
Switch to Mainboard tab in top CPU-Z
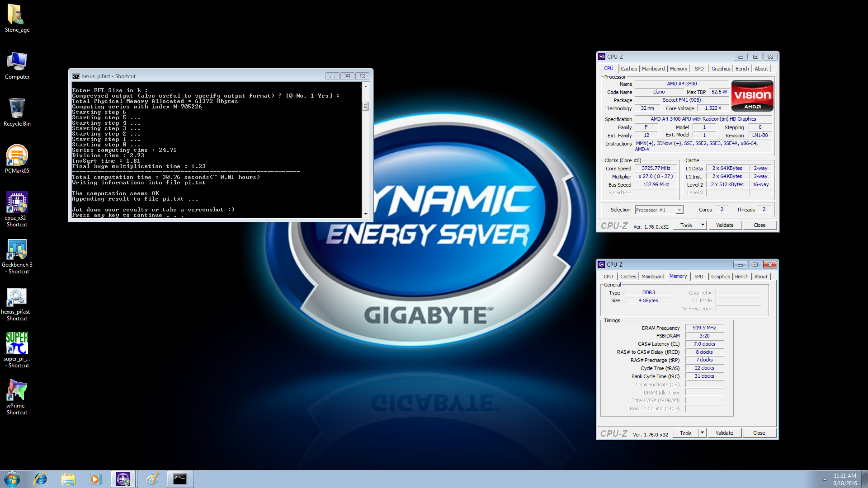pyautogui.click(x=653, y=69)
